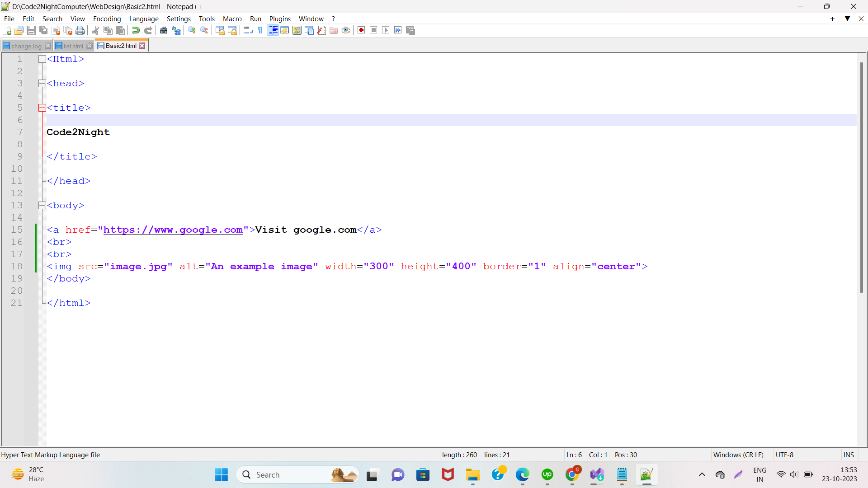
Task: Click the vertical scrollbar thumb
Action: tap(862, 178)
